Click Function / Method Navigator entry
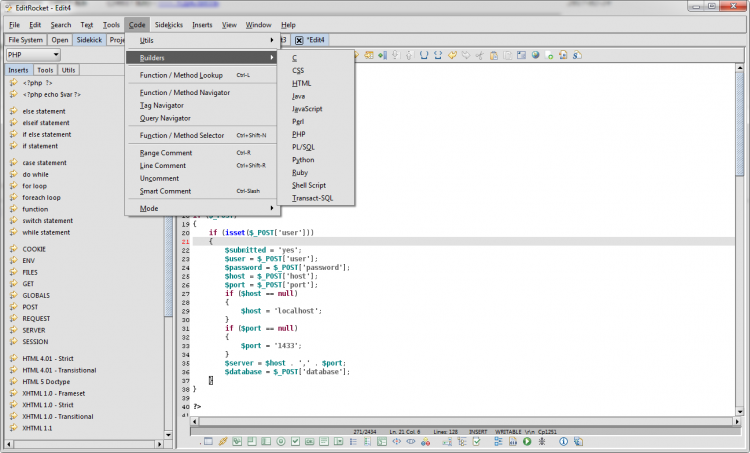This screenshot has height=453, width=750. [x=185, y=92]
